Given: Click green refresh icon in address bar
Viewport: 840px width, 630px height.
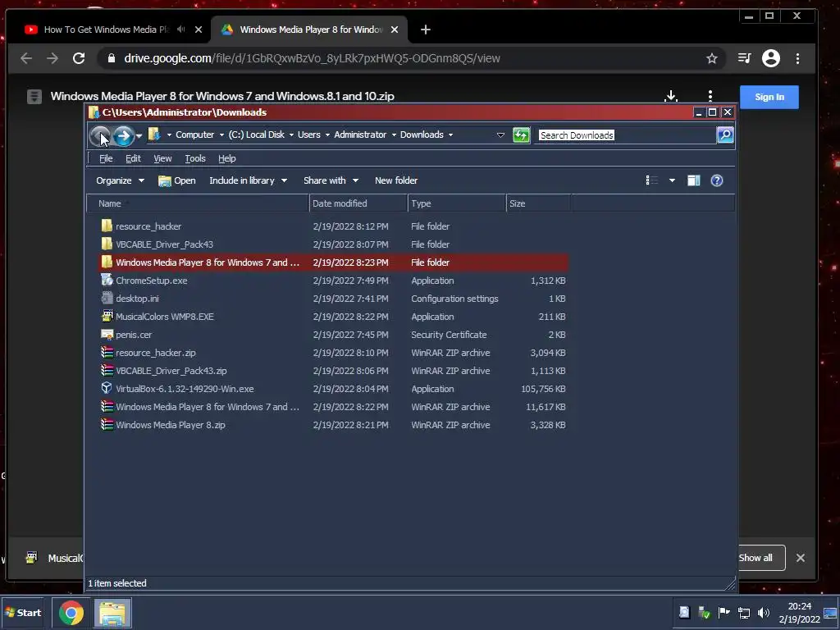Looking at the screenshot, I should click(521, 135).
